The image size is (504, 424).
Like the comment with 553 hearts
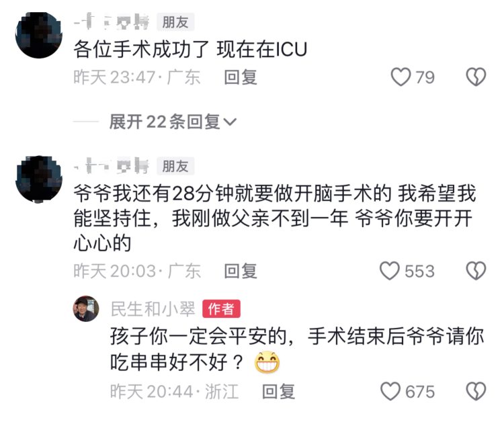pyautogui.click(x=390, y=271)
